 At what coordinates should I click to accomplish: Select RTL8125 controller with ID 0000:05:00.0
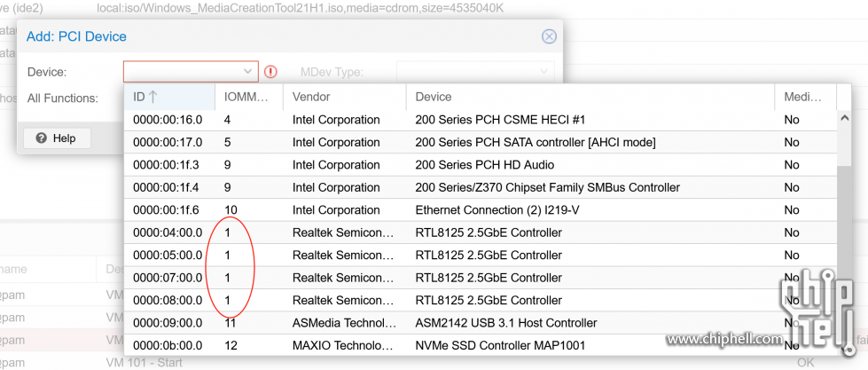tap(480, 256)
